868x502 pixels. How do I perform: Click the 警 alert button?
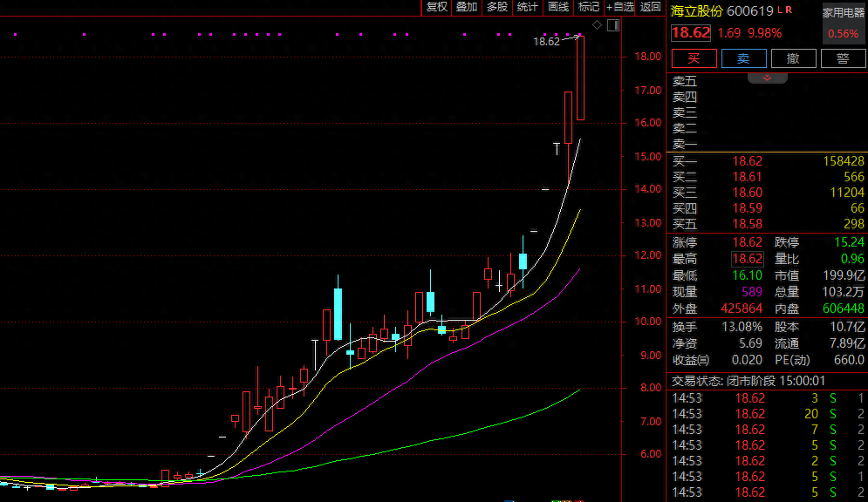[843, 58]
